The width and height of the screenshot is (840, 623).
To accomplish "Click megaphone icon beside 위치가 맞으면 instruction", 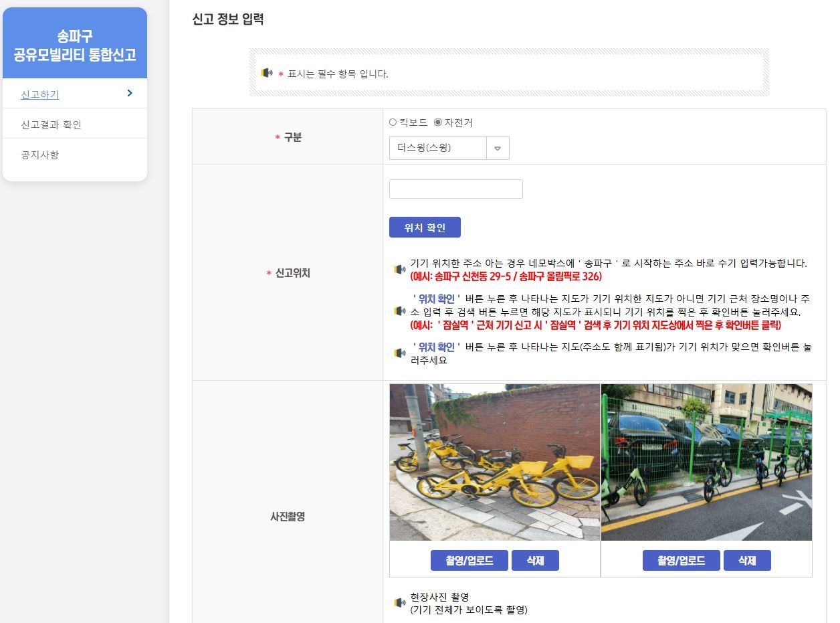I will pyautogui.click(x=400, y=353).
